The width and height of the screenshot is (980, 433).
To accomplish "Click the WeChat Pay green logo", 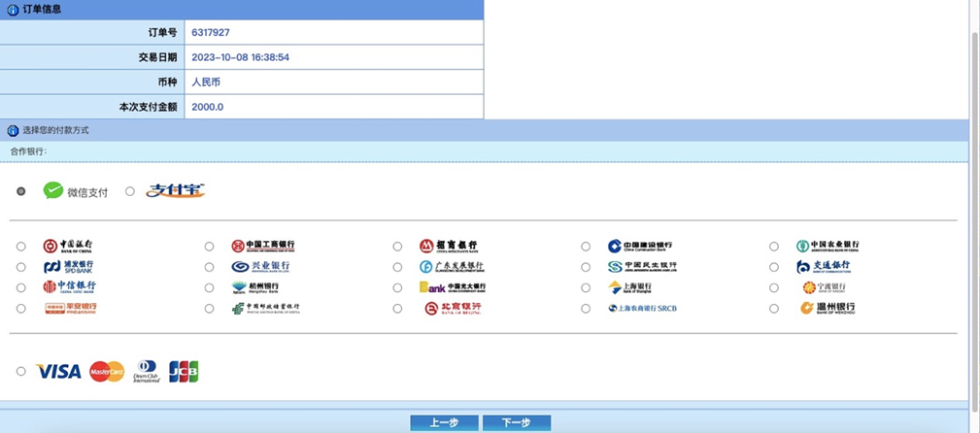I will pos(53,191).
